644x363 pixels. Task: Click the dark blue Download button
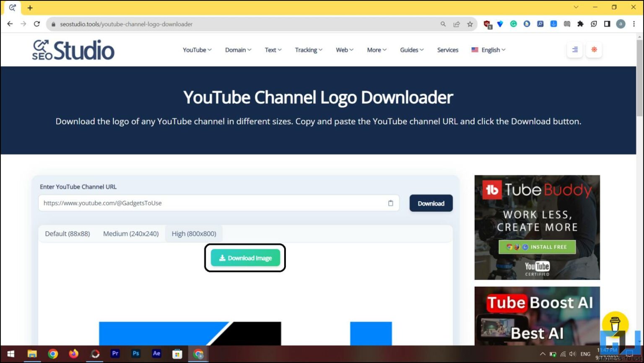(431, 203)
